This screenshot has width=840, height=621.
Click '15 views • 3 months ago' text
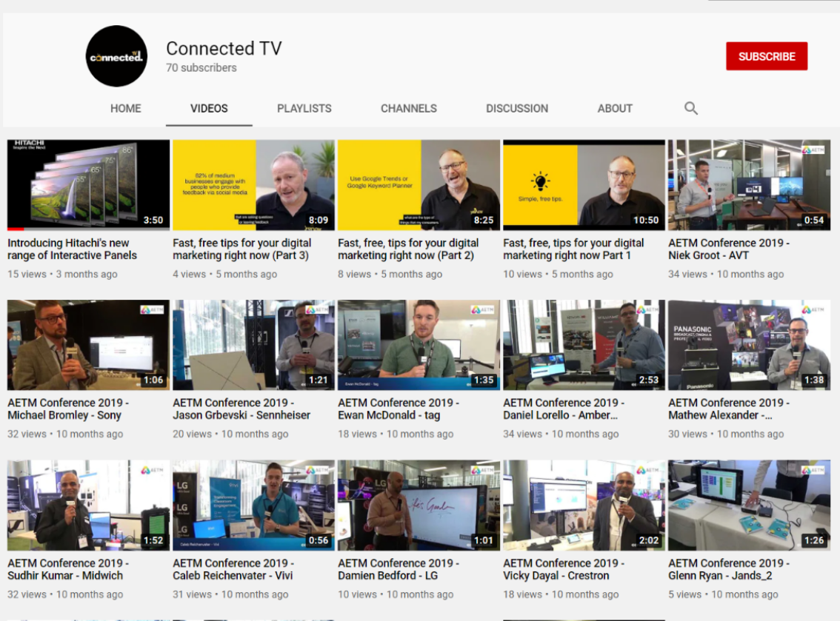click(62, 274)
